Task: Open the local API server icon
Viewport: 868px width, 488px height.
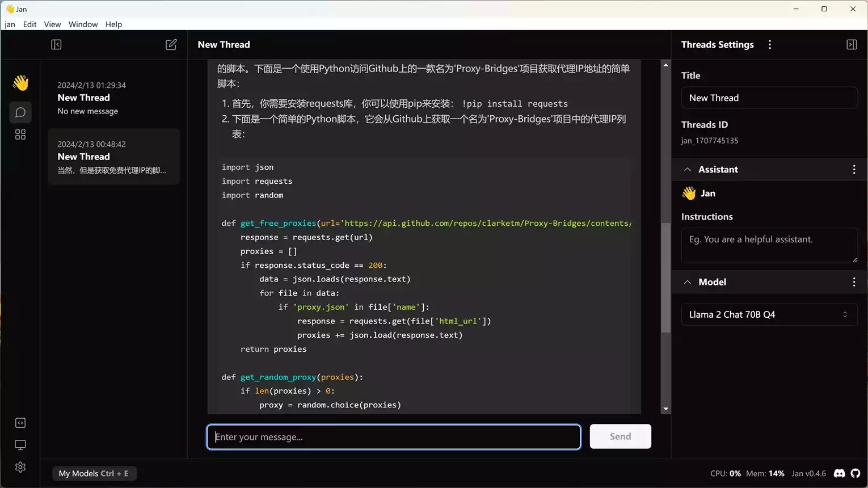Action: (x=20, y=423)
